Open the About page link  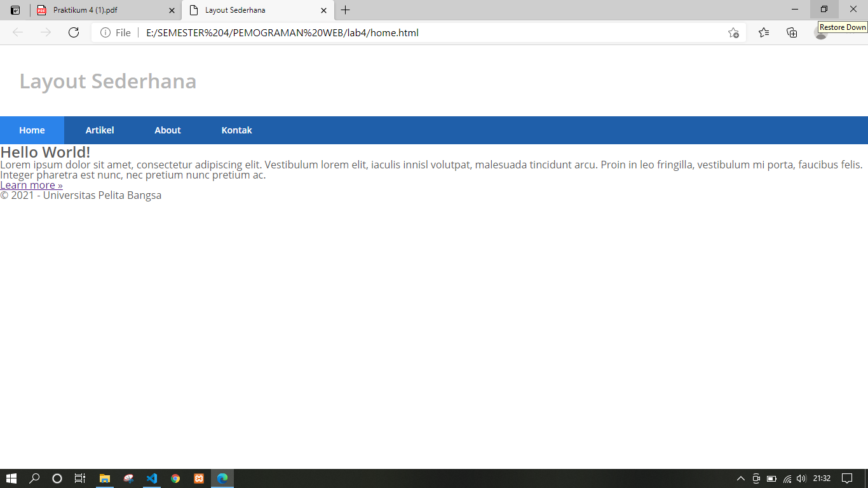click(x=167, y=130)
